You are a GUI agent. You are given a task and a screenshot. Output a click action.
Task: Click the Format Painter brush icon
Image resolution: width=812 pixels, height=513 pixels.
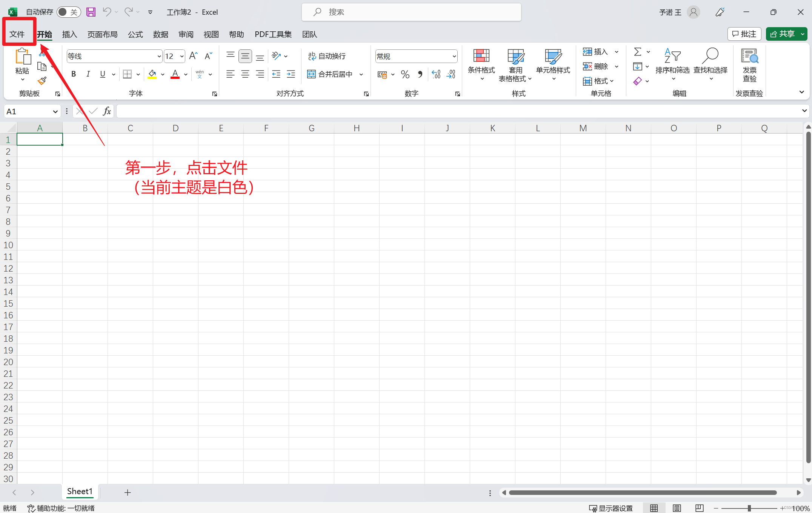(42, 81)
